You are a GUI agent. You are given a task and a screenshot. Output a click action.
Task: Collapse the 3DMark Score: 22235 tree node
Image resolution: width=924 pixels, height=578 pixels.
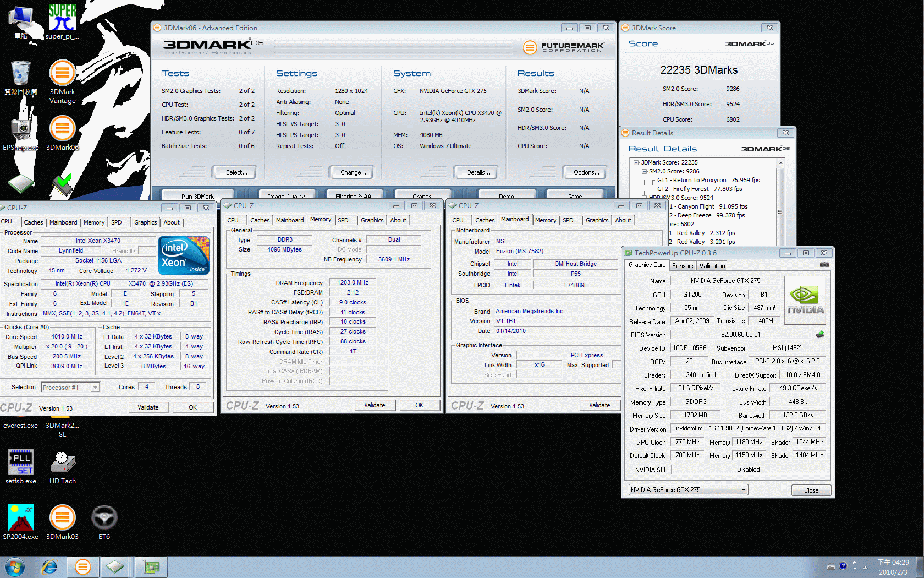636,162
